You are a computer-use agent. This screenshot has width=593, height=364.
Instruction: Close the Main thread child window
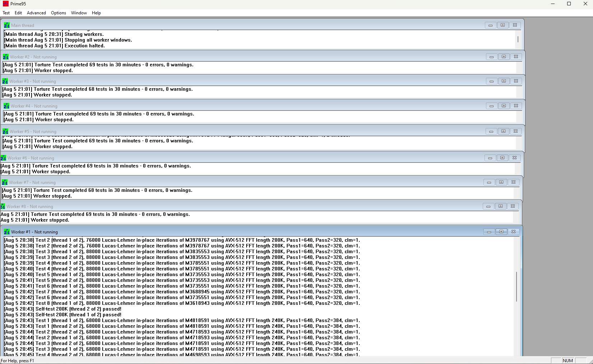[515, 25]
